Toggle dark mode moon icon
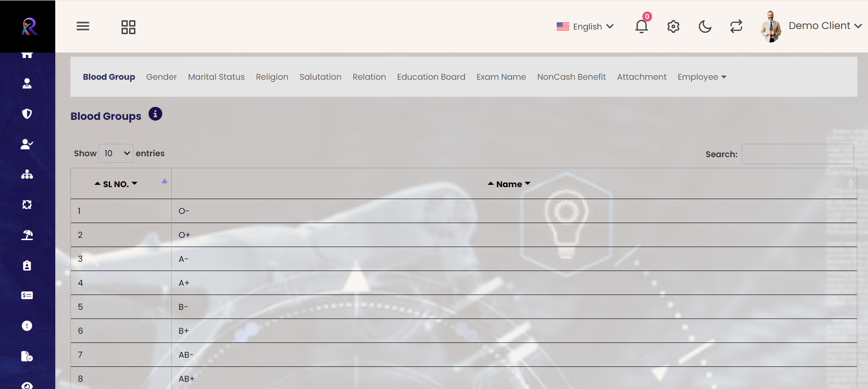This screenshot has width=868, height=389. tap(705, 27)
